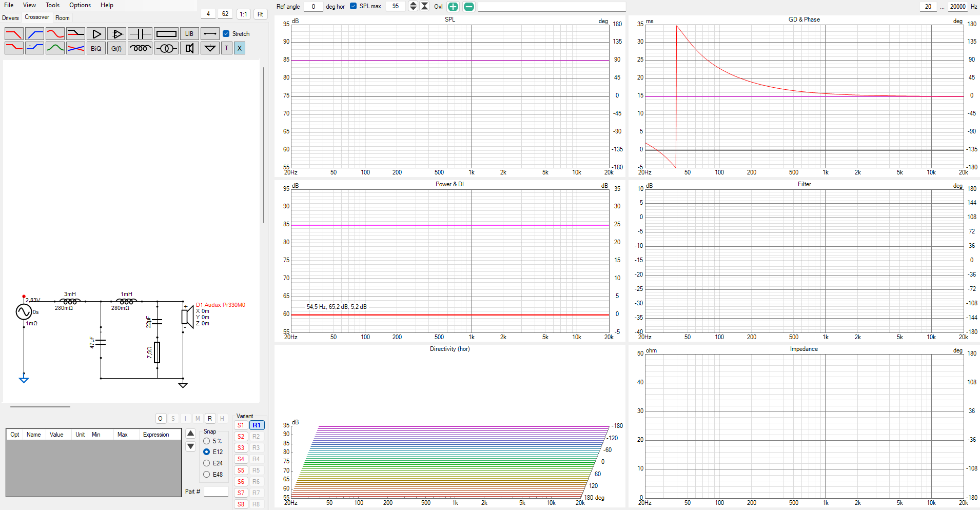Image resolution: width=980 pixels, height=510 pixels.
Task: Switch to the Crossover tab
Action: click(37, 17)
